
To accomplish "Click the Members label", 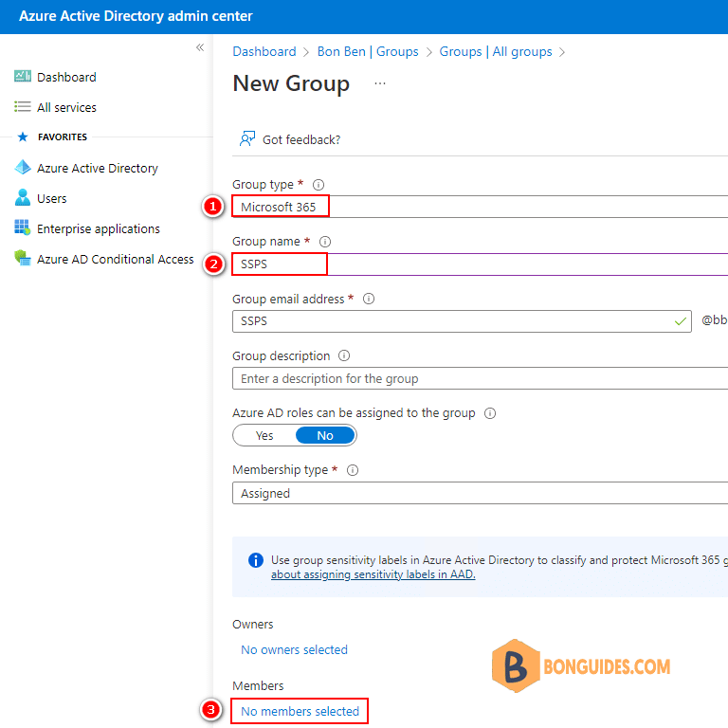I will click(x=258, y=685).
